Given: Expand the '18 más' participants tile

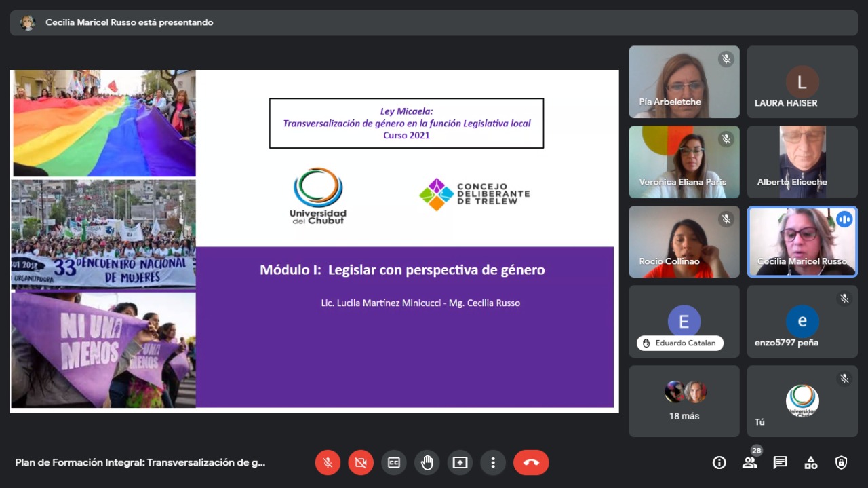Looking at the screenshot, I should tap(684, 401).
